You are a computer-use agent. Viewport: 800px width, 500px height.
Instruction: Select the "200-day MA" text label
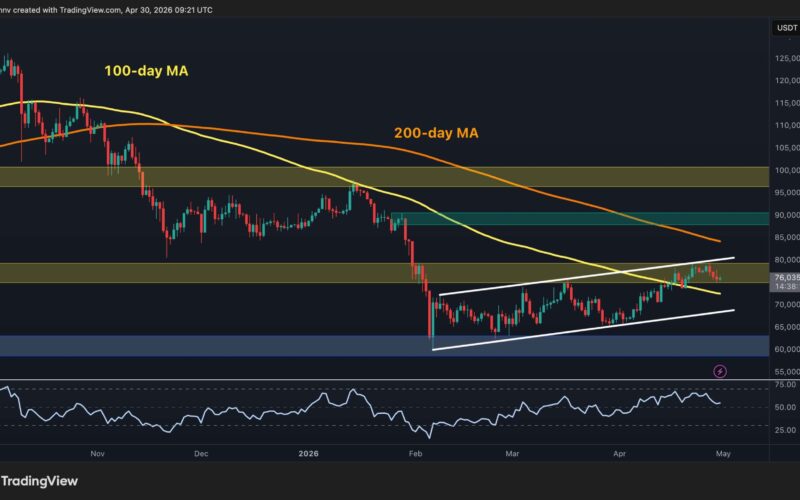click(436, 133)
